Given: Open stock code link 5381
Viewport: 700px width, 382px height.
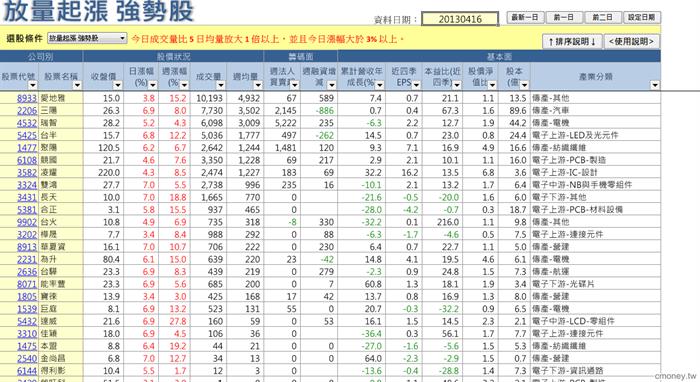Looking at the screenshot, I should point(27,210).
